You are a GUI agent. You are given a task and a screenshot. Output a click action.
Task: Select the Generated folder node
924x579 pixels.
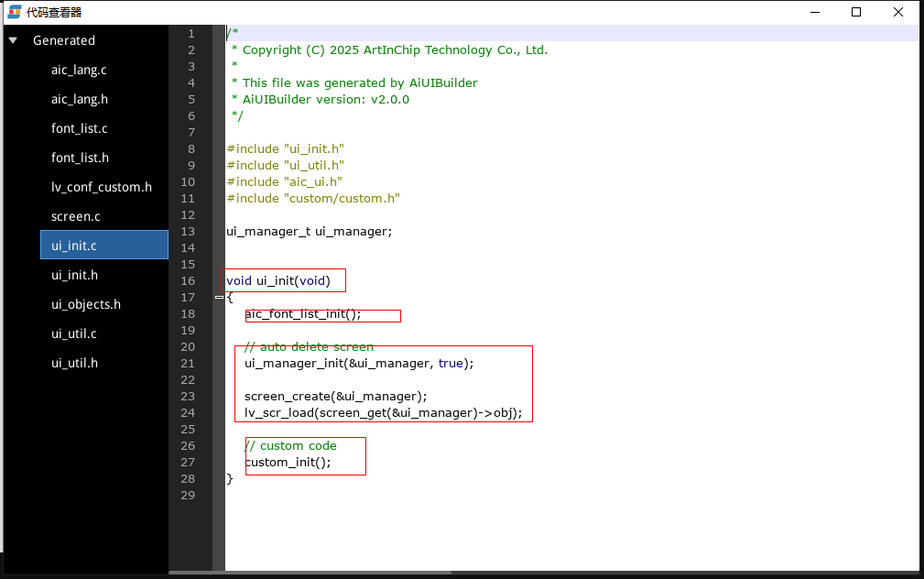click(63, 40)
